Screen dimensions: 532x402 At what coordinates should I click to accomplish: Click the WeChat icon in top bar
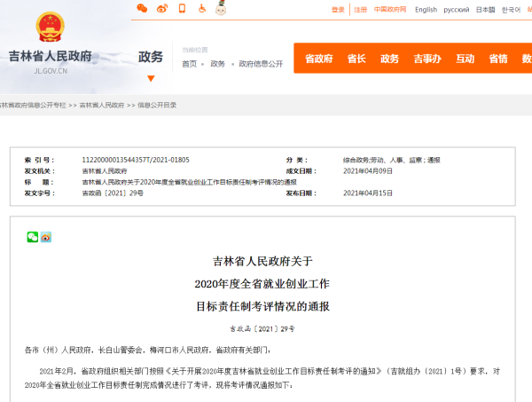(142, 9)
